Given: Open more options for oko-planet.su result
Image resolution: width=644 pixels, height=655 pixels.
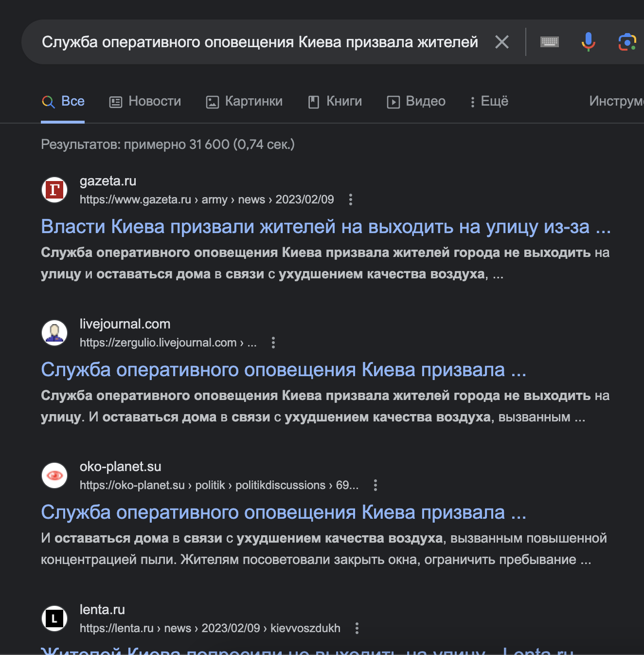Looking at the screenshot, I should point(375,485).
